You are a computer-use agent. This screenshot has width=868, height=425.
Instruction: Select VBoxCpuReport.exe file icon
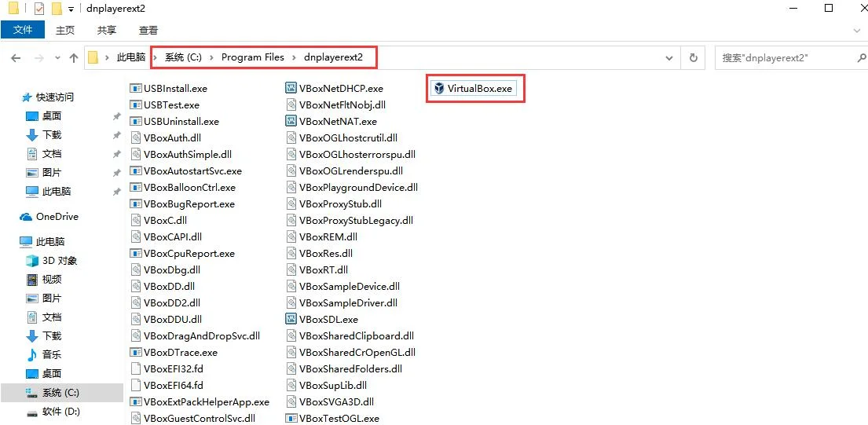(136, 254)
